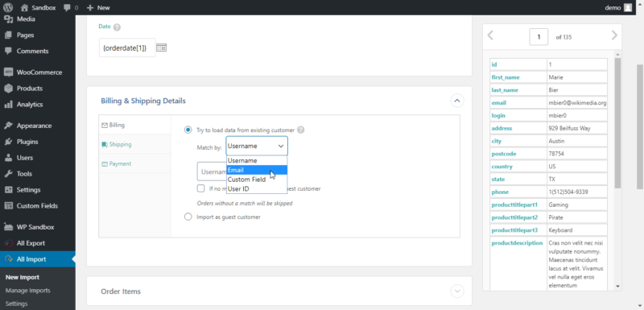
Task: Click the login field label
Action: tap(498, 115)
